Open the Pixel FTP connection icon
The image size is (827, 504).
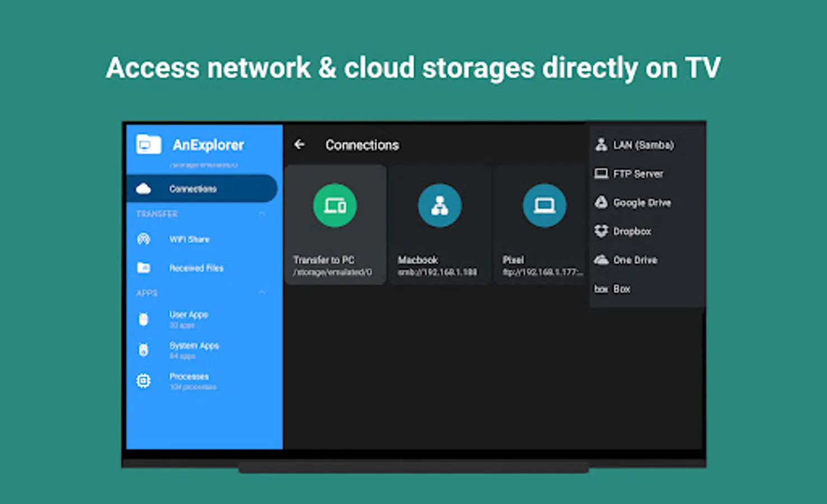pos(544,205)
